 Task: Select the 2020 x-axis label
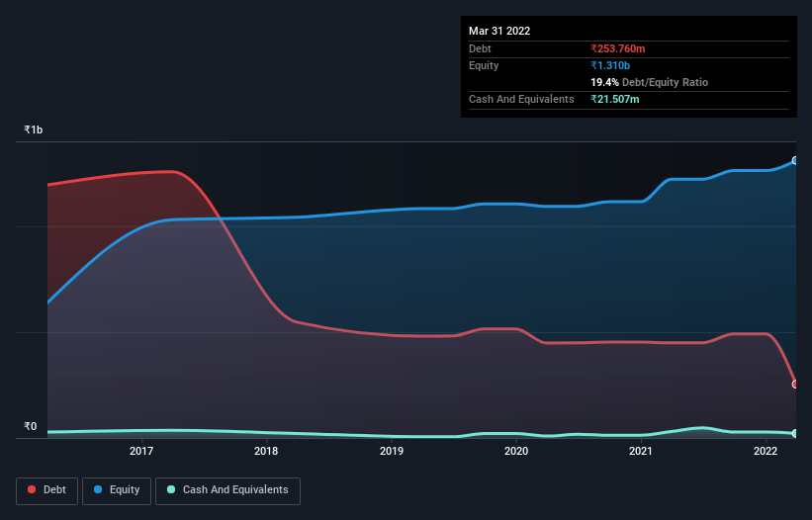click(516, 451)
